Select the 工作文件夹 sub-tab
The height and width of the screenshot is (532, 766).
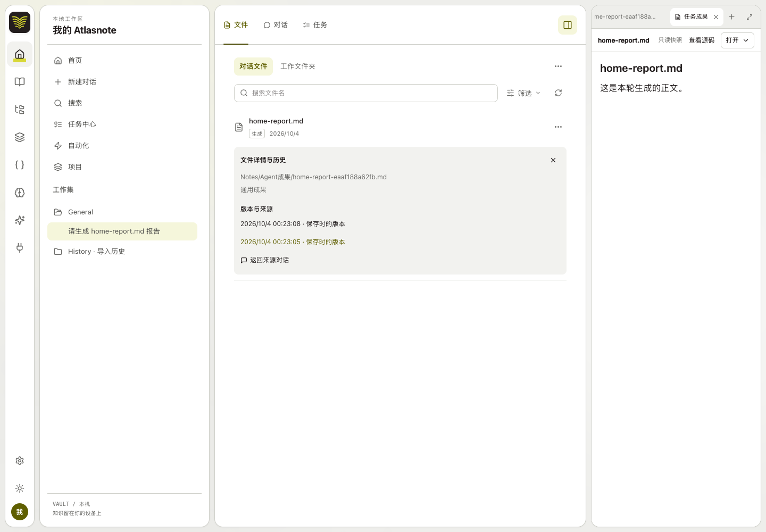(x=298, y=66)
